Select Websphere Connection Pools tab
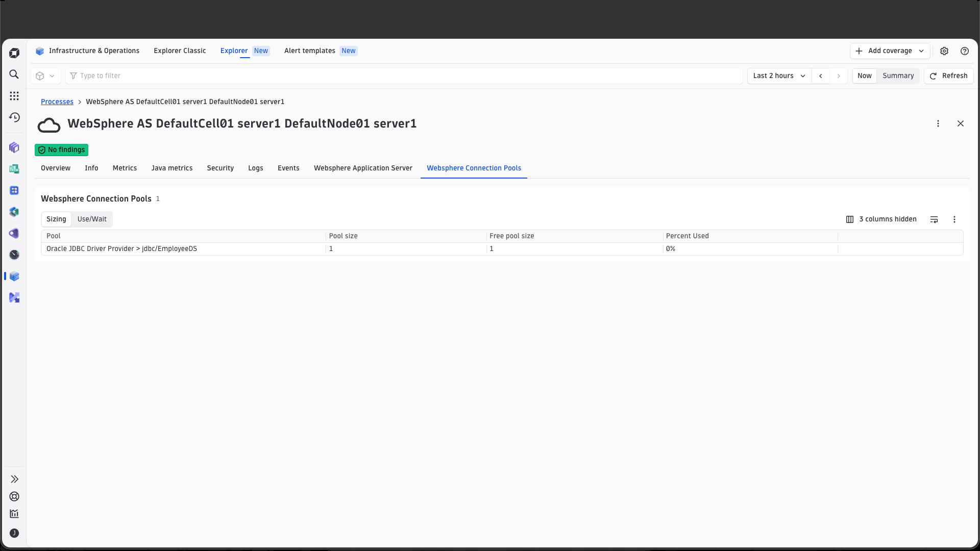 point(474,168)
